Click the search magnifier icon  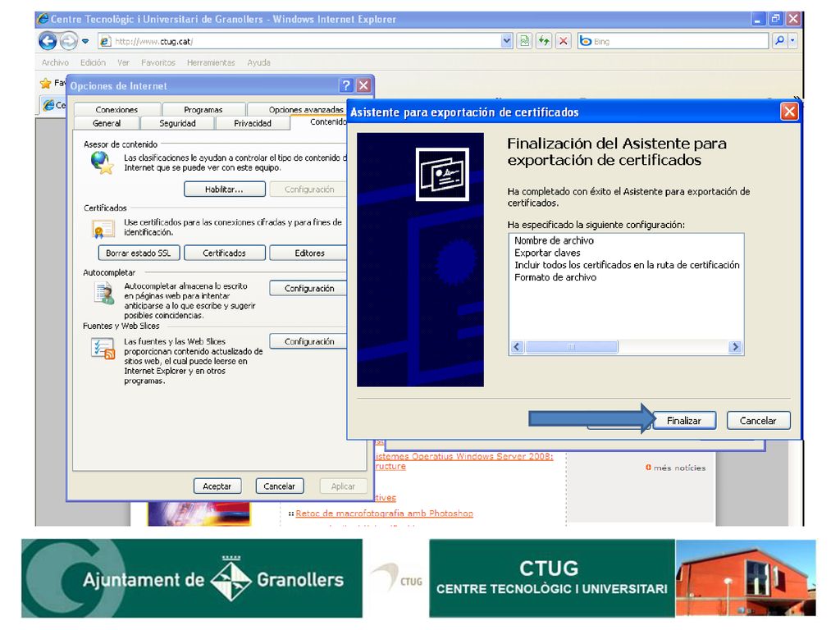point(779,41)
